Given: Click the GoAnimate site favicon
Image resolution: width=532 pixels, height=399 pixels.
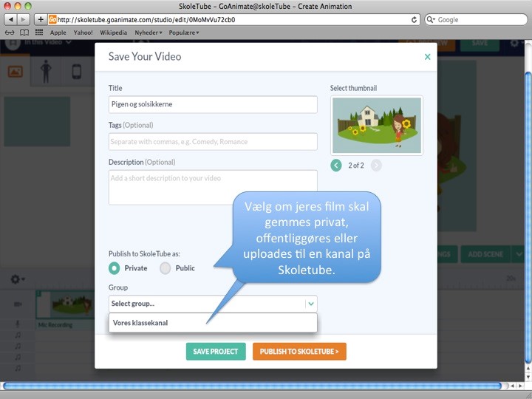Looking at the screenshot, I should [x=52, y=19].
